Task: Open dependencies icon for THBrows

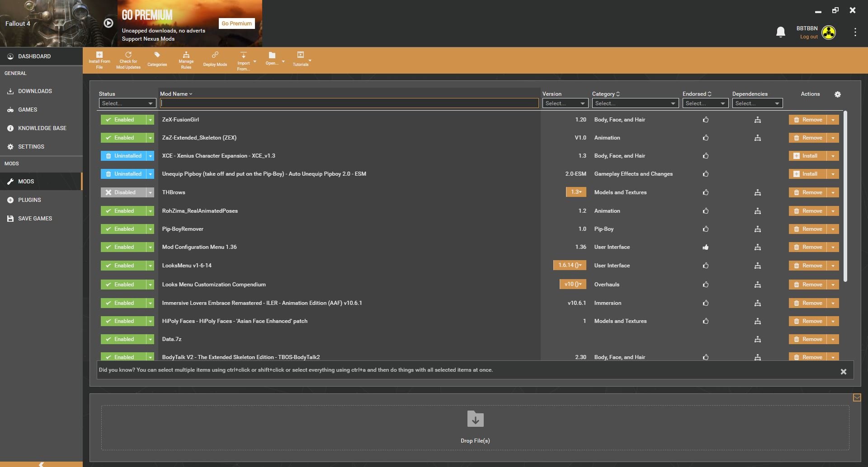Action: (x=758, y=192)
